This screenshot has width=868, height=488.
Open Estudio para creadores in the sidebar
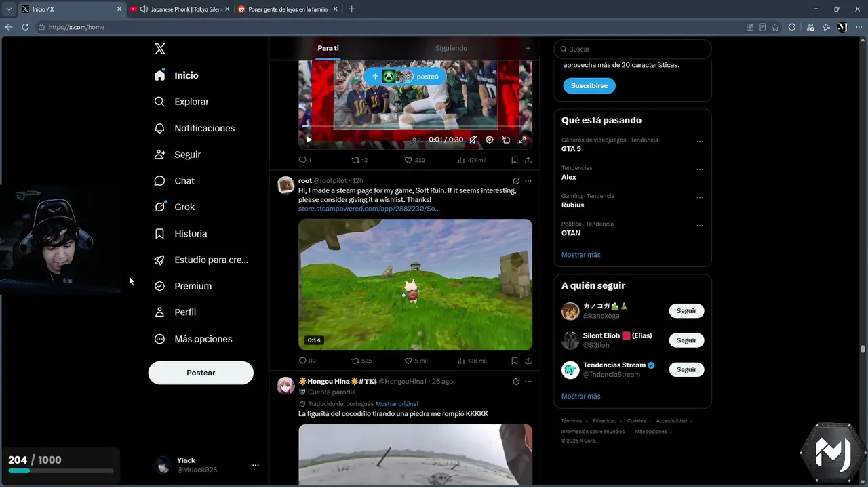[201, 260]
